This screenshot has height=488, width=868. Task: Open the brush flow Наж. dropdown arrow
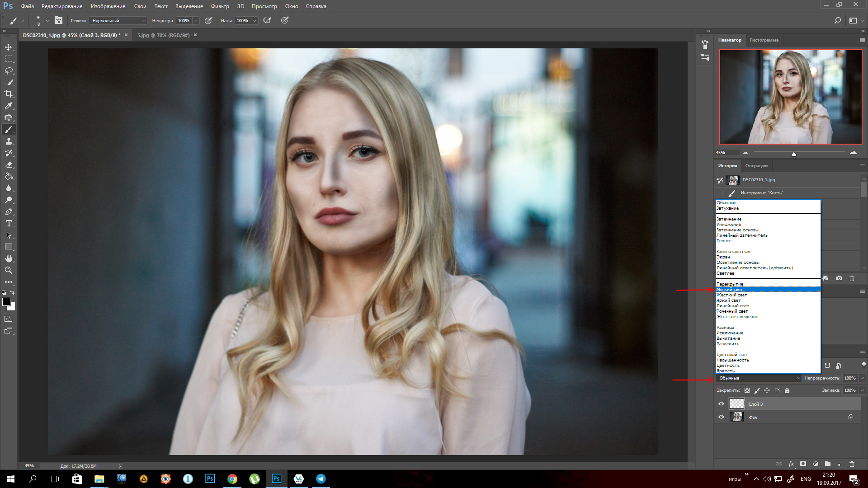[x=255, y=20]
